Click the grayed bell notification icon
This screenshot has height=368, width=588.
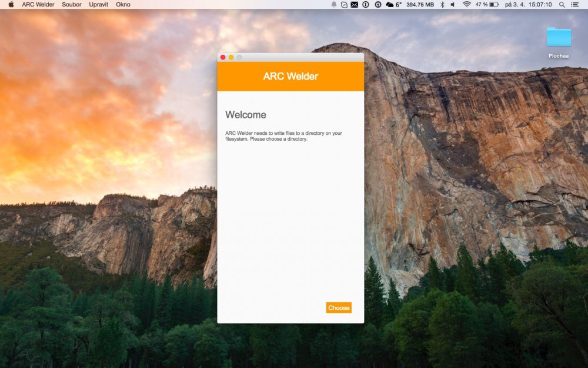pyautogui.click(x=333, y=4)
